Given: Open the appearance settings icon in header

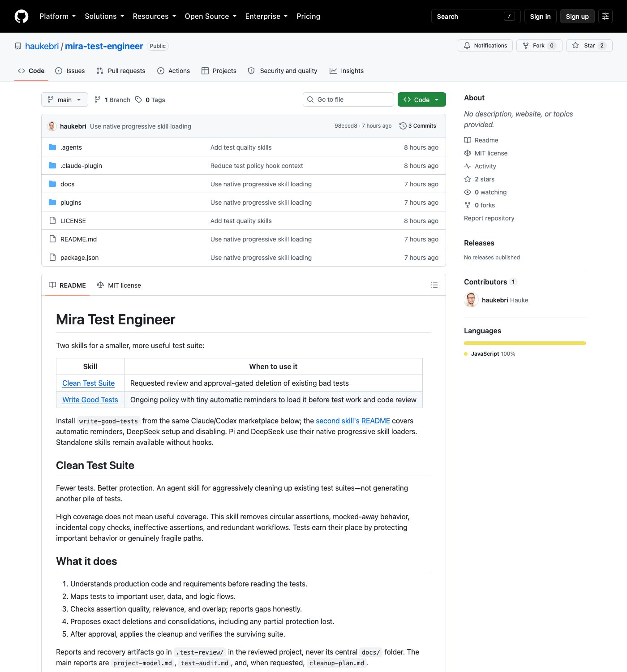Looking at the screenshot, I should pyautogui.click(x=606, y=17).
